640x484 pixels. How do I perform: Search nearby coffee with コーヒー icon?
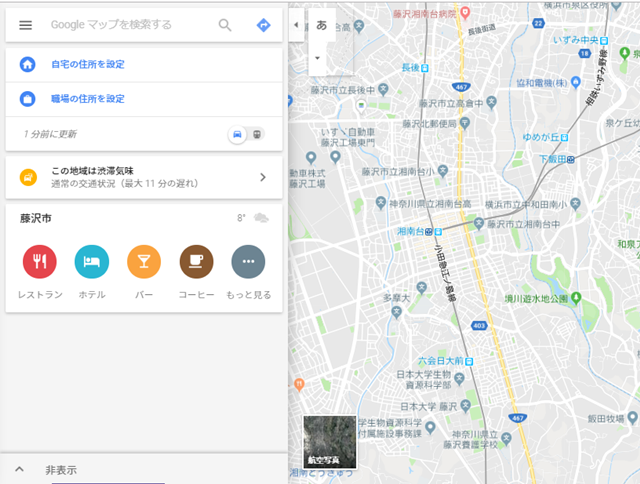[x=196, y=262]
